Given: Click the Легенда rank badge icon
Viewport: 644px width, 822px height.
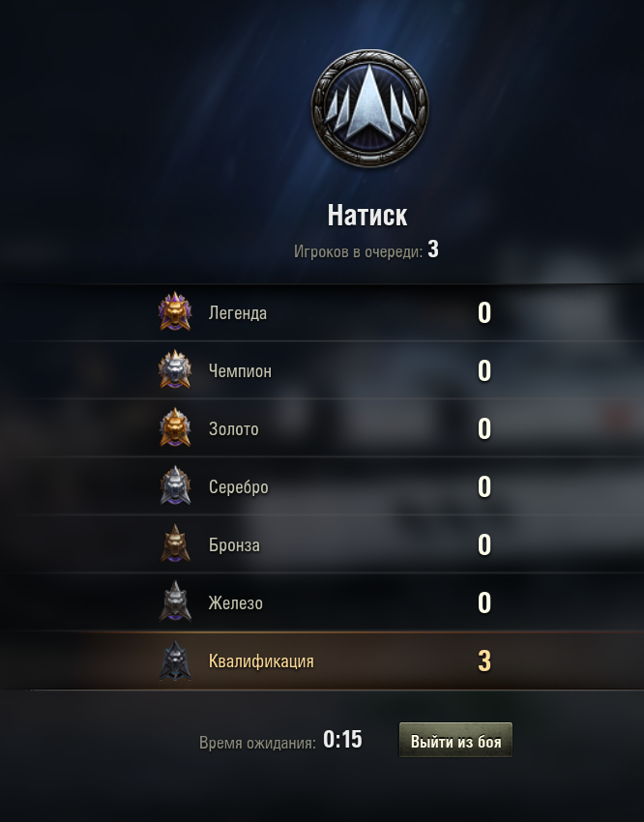Looking at the screenshot, I should click(x=175, y=312).
